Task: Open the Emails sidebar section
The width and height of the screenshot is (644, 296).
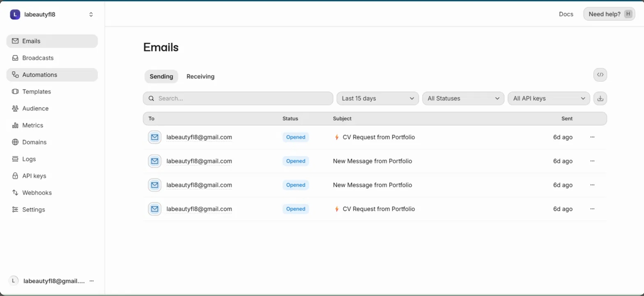Action: [52, 41]
